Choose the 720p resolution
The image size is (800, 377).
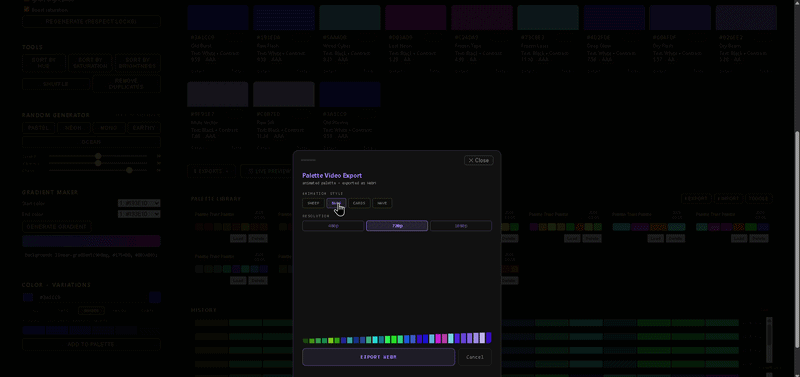point(397,225)
